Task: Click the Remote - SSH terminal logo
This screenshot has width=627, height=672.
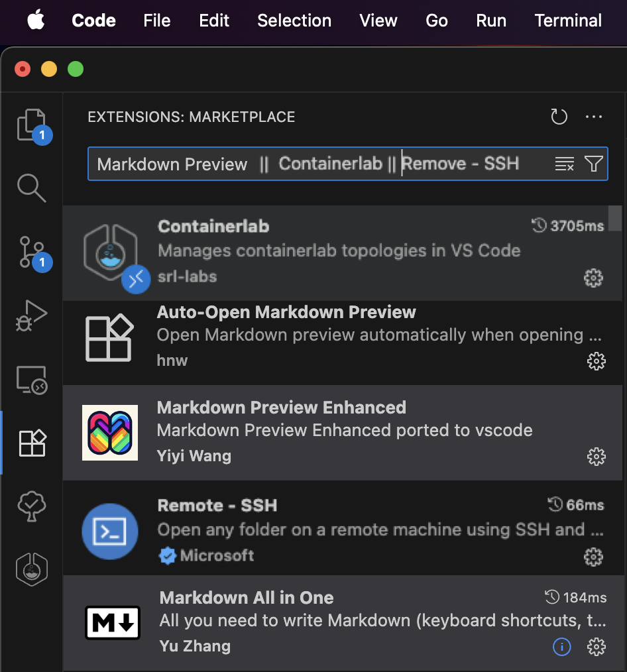Action: point(110,532)
